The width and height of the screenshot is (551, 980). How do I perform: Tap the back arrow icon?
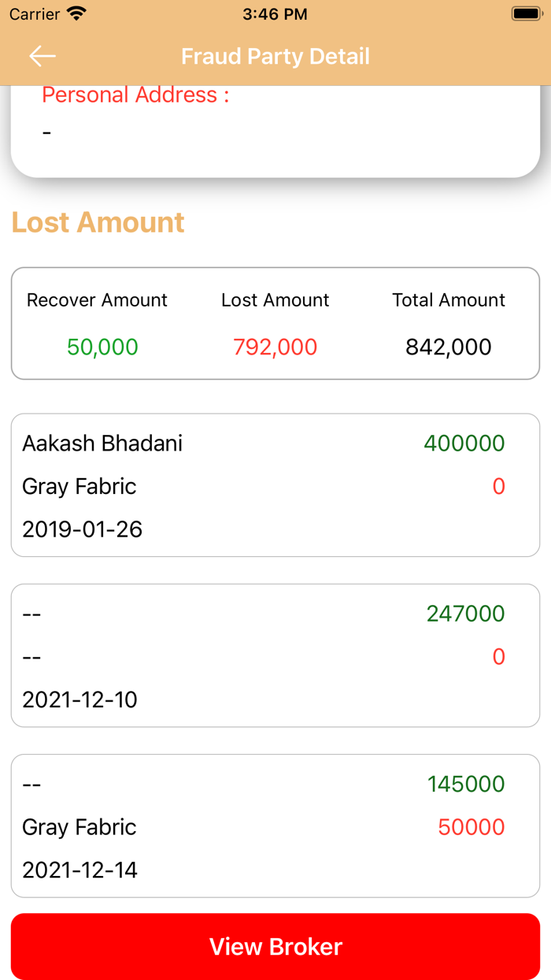pyautogui.click(x=43, y=56)
